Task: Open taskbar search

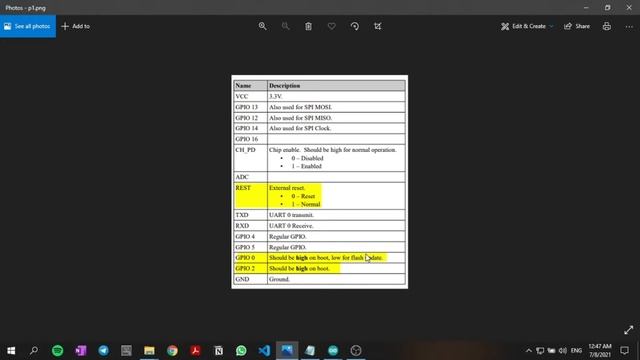Action: coord(34,350)
